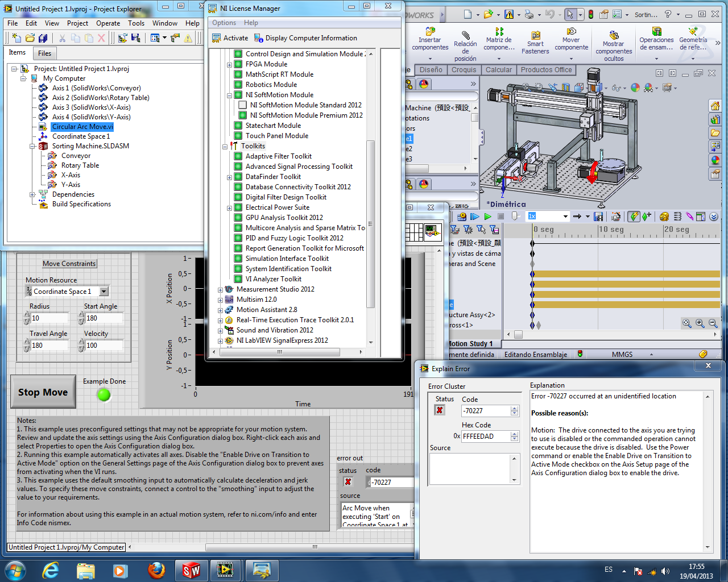
Task: Open SolidWorks from Windows taskbar
Action: [191, 570]
